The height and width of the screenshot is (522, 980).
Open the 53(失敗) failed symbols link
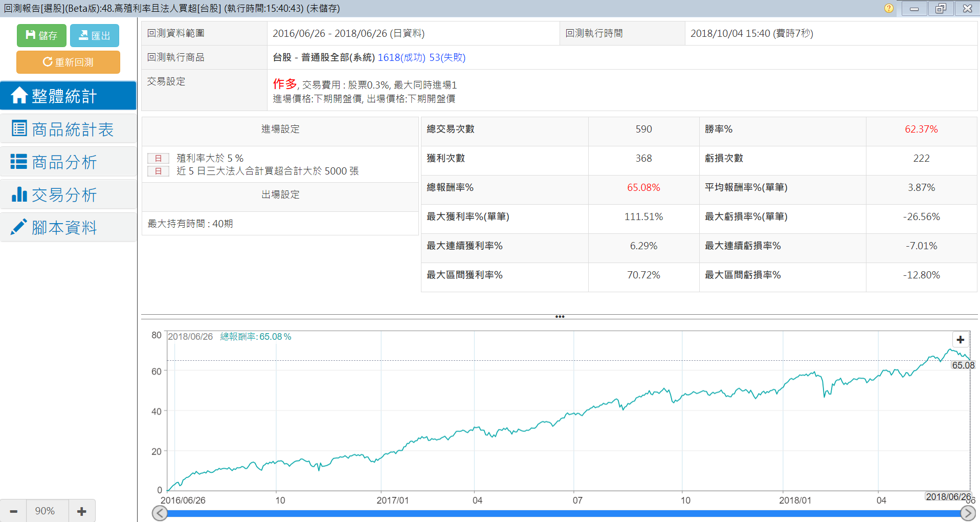[x=447, y=57]
